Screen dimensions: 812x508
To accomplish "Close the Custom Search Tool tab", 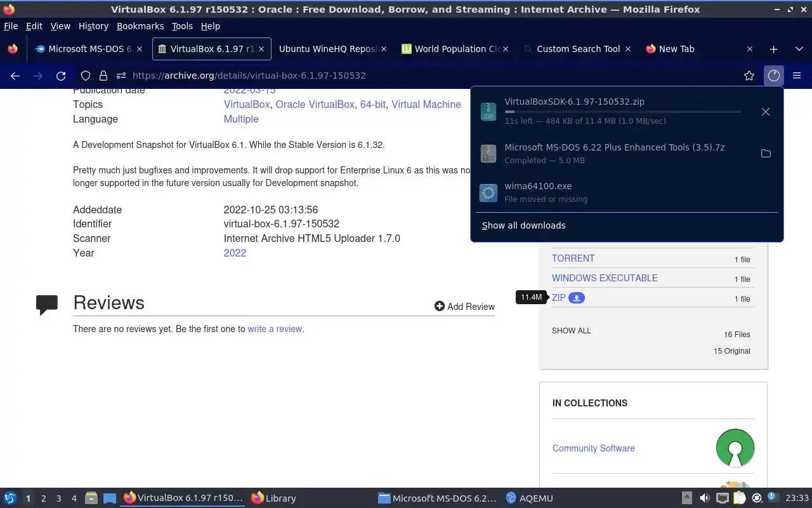I will 628,49.
